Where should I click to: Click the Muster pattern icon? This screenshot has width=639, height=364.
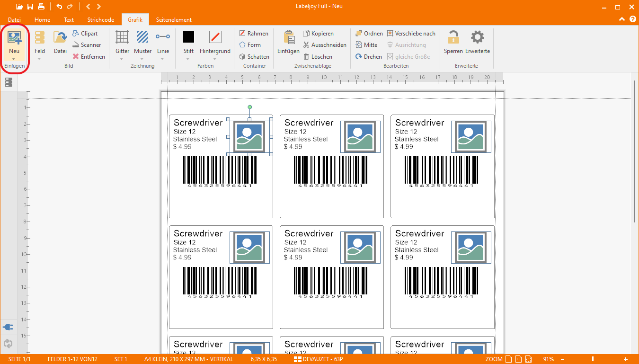142,37
